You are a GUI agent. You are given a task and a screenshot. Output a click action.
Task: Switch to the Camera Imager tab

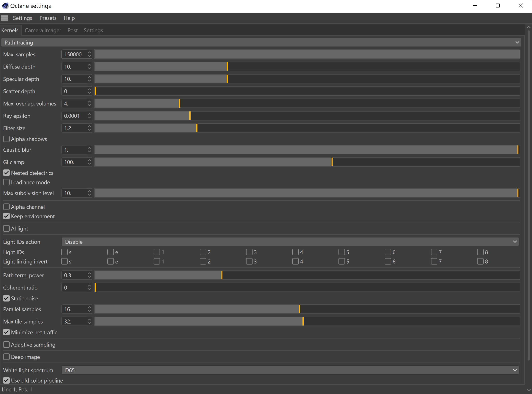coord(43,30)
